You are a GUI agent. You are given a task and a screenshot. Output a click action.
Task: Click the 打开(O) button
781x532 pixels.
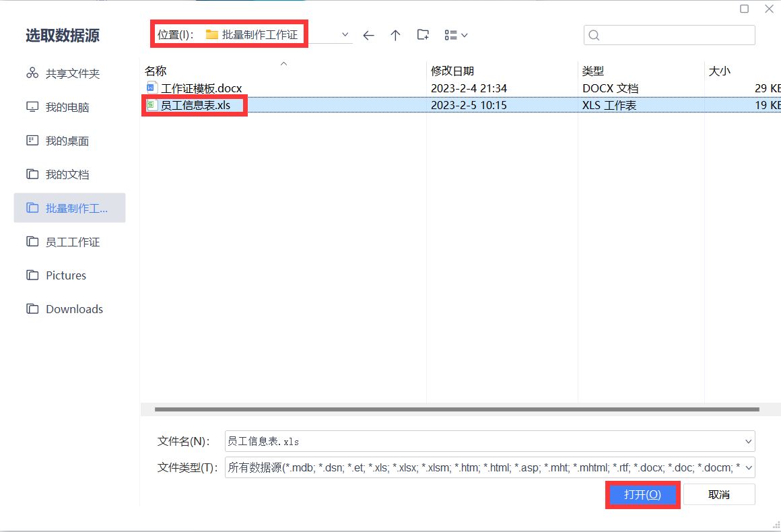tap(642, 495)
